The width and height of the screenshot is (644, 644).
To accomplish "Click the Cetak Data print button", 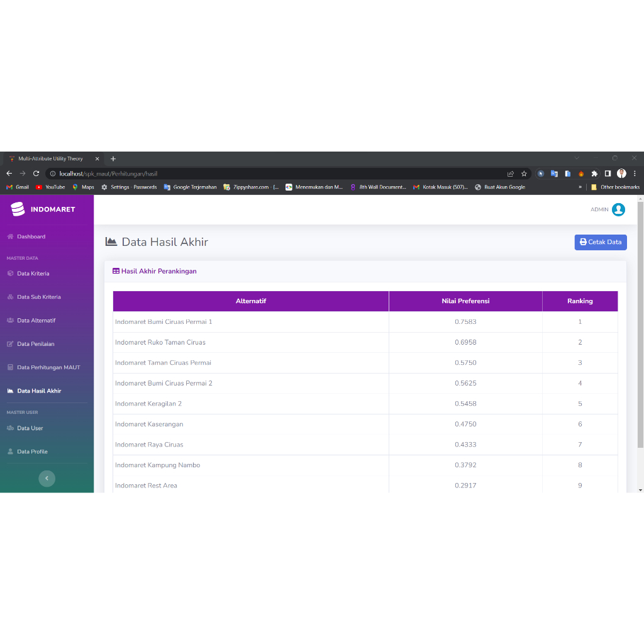I will coord(601,242).
